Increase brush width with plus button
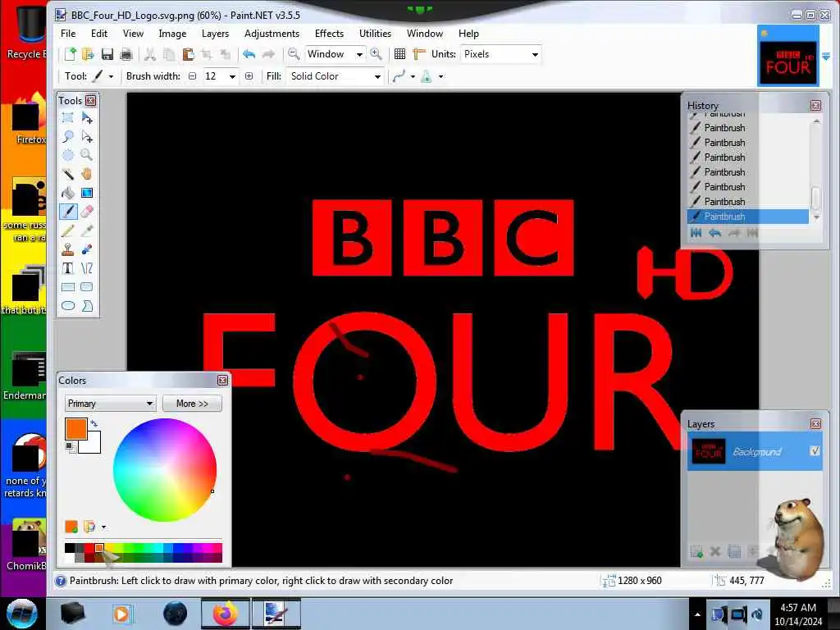This screenshot has width=840, height=630. tap(249, 76)
